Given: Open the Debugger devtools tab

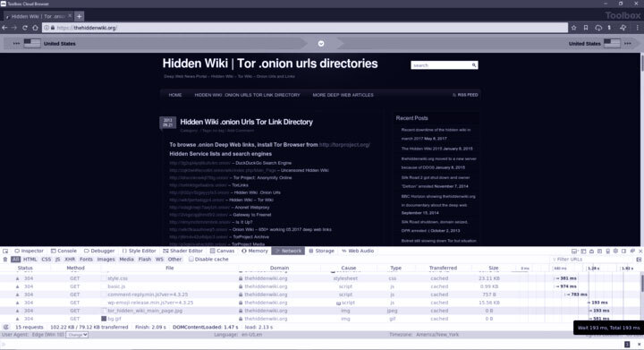Looking at the screenshot, I should (x=99, y=251).
